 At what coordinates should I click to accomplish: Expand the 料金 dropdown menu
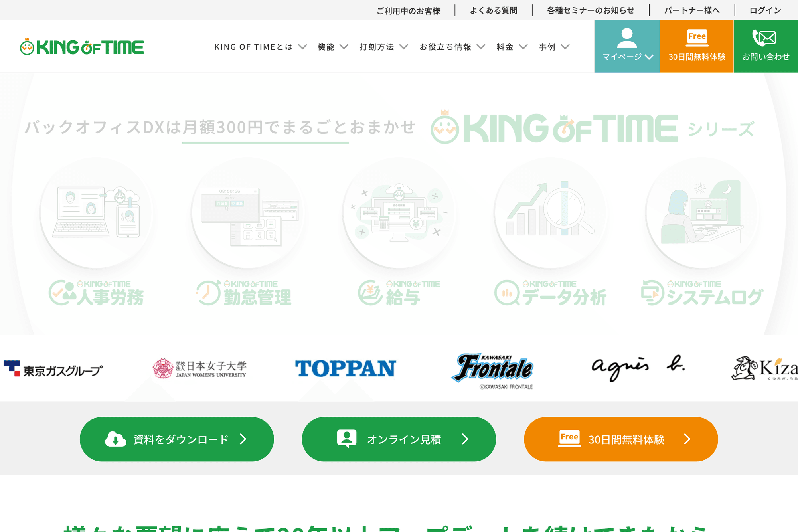point(512,47)
